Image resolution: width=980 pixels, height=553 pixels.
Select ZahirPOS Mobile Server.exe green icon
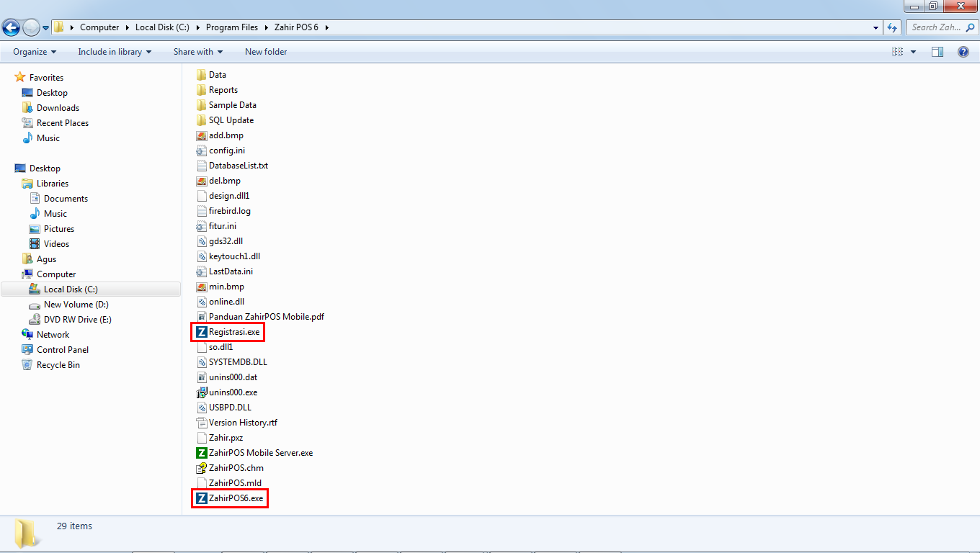(202, 453)
